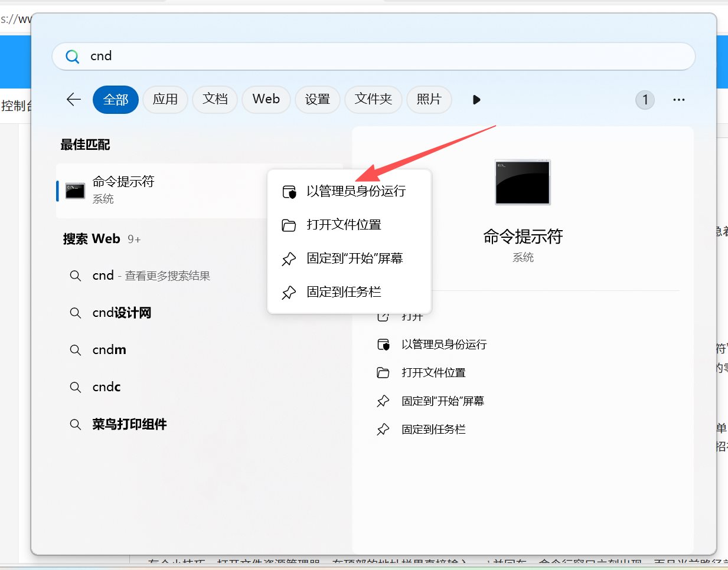Open web suggestion cnd设计网

[x=122, y=313]
